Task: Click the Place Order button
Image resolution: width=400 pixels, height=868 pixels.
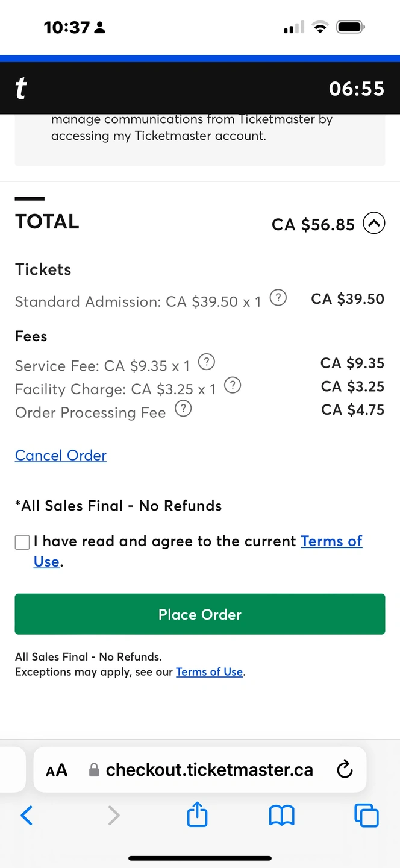Action: [200, 614]
